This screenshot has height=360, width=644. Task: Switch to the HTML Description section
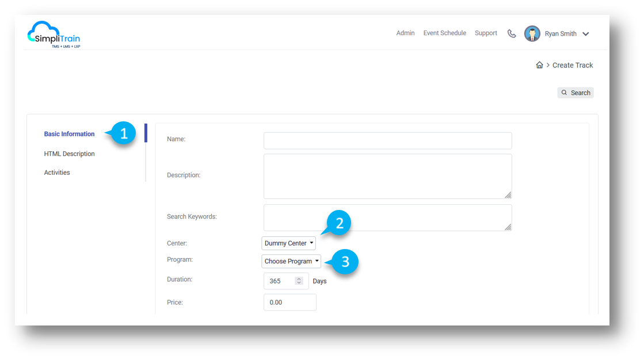tap(69, 154)
